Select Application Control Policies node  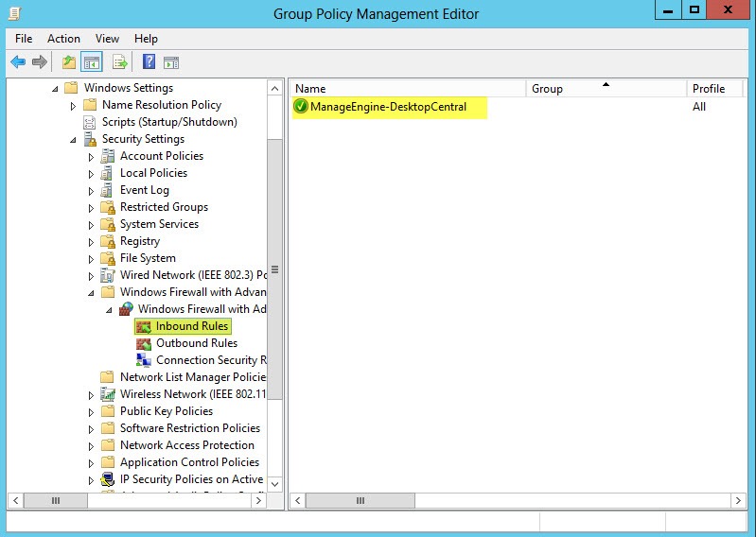pos(189,462)
